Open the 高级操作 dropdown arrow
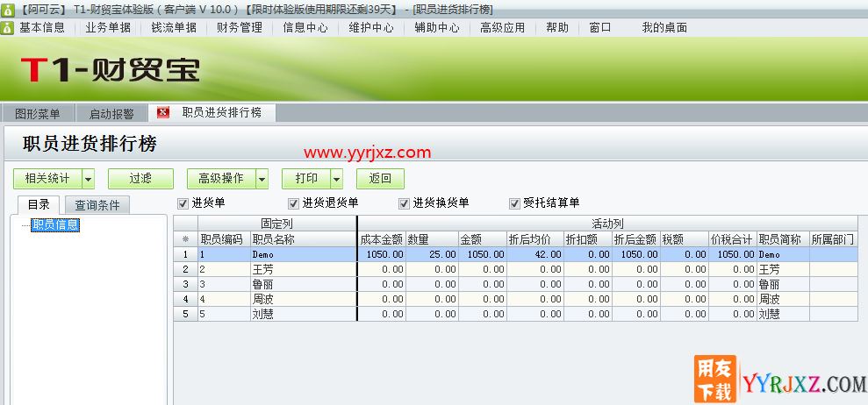The width and height of the screenshot is (868, 405). pos(262,179)
